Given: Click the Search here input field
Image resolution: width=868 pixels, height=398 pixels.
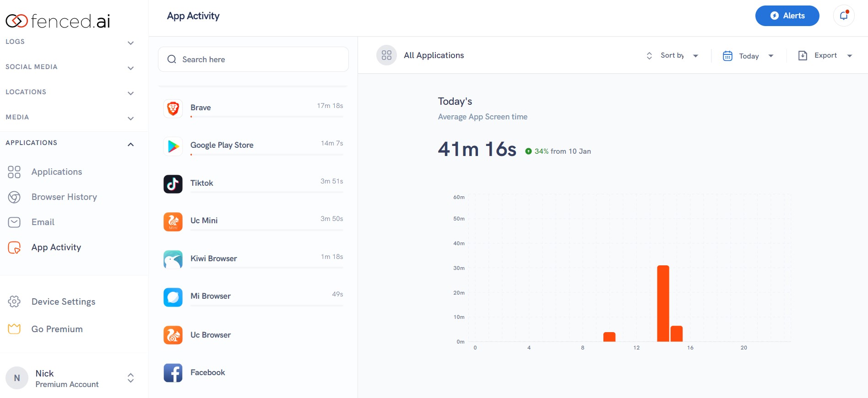Looking at the screenshot, I should click(253, 59).
